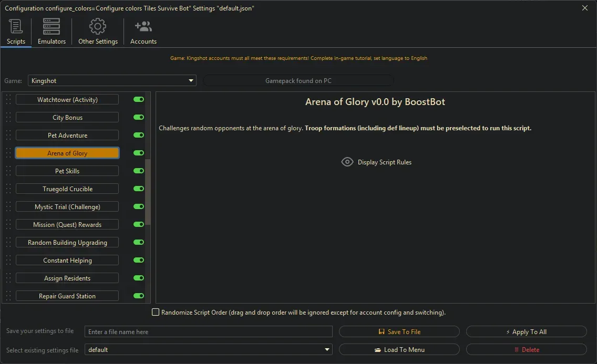
Task: Disable the Arena of Glory toggle
Action: tap(138, 153)
